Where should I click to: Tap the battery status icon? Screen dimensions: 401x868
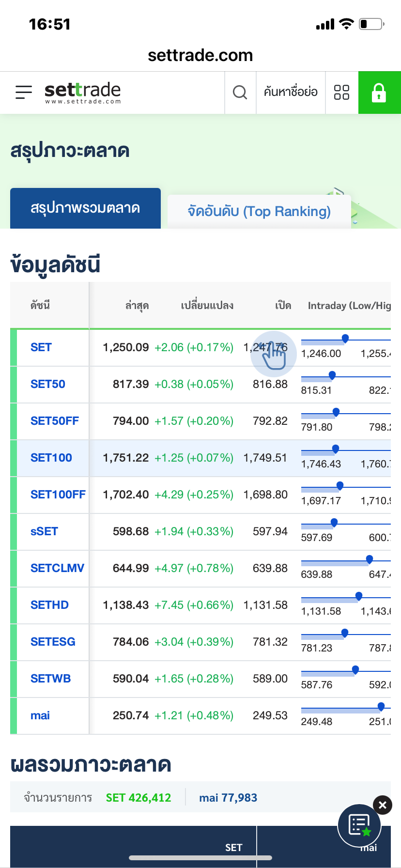[x=371, y=24]
